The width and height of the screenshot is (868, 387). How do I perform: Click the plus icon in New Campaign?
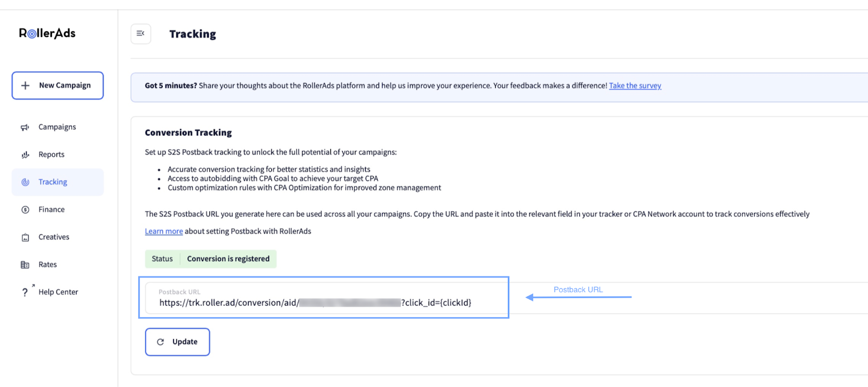coord(25,86)
